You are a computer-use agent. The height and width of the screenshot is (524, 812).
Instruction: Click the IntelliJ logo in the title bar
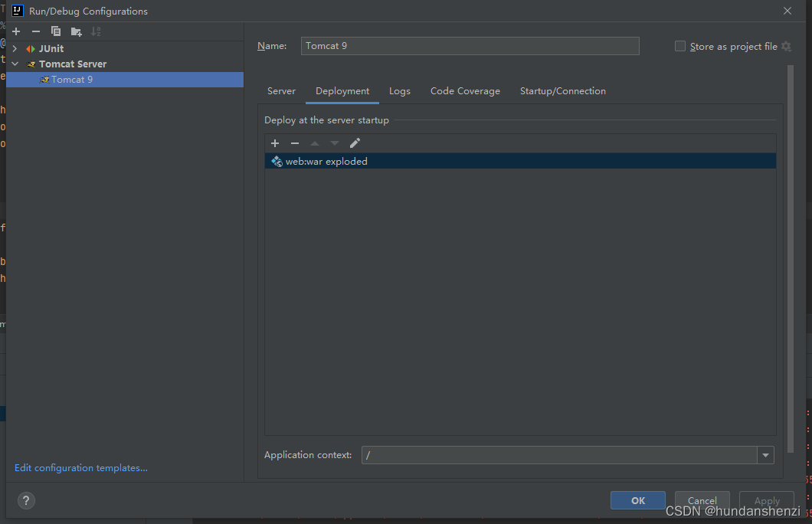tap(17, 11)
